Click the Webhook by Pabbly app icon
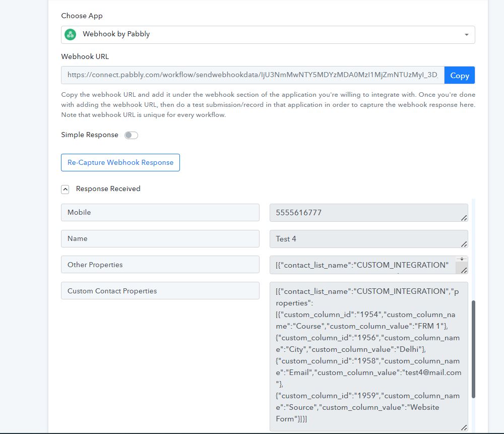This screenshot has width=504, height=434. [70, 34]
